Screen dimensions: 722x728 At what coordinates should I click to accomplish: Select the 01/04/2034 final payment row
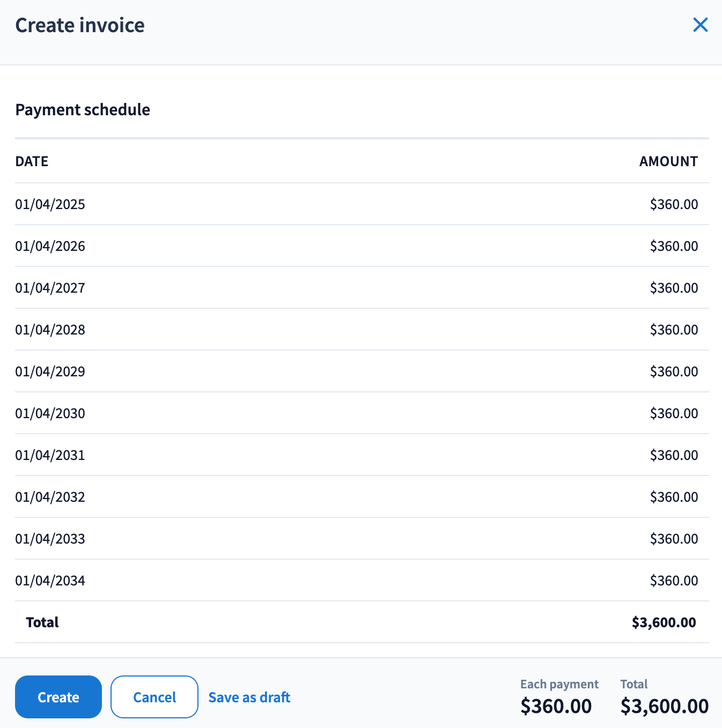[x=50, y=581]
